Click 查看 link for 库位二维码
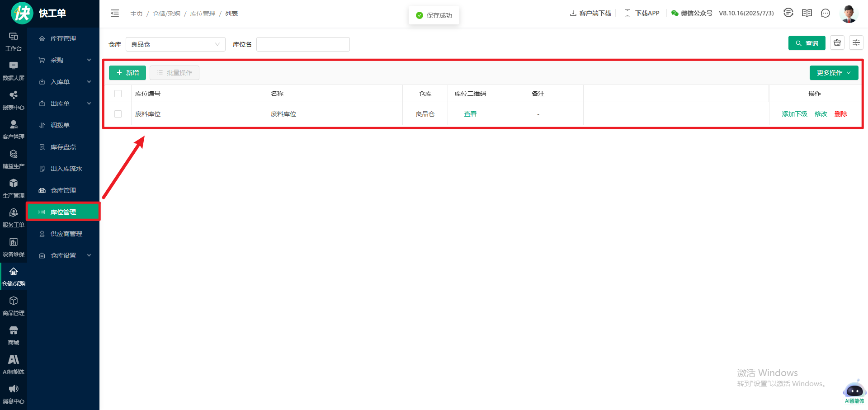 click(470, 114)
